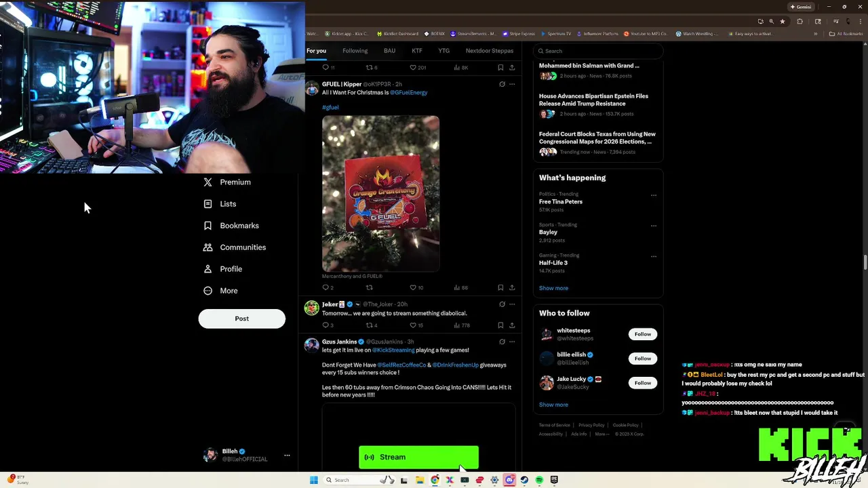The width and height of the screenshot is (868, 488).
Task: Open more options on GFUEL Kipper post
Action: [x=512, y=84]
